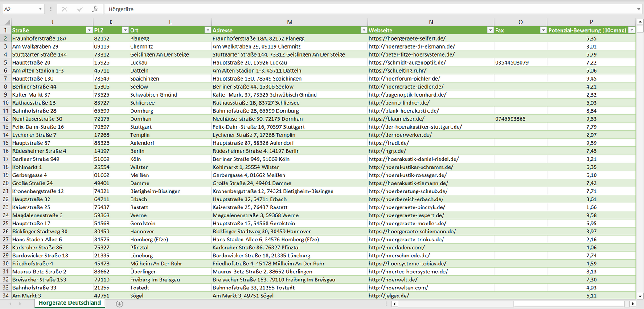
Task: Click the Enter checkmark icon in formula bar
Action: pyautogui.click(x=80, y=9)
